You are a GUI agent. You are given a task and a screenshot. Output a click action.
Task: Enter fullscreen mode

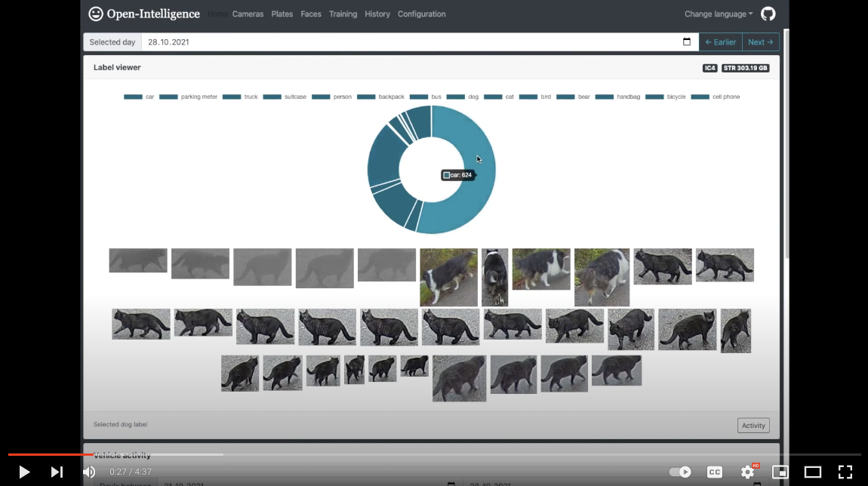845,472
